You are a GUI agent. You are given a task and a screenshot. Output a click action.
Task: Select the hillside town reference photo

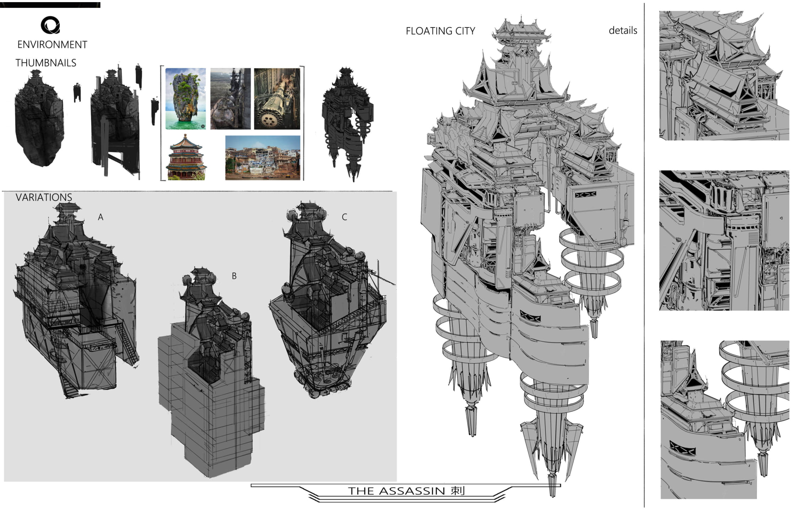pos(262,157)
